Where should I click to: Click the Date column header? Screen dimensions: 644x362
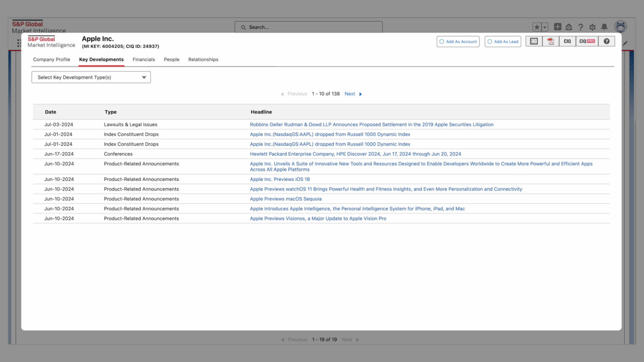coord(50,112)
